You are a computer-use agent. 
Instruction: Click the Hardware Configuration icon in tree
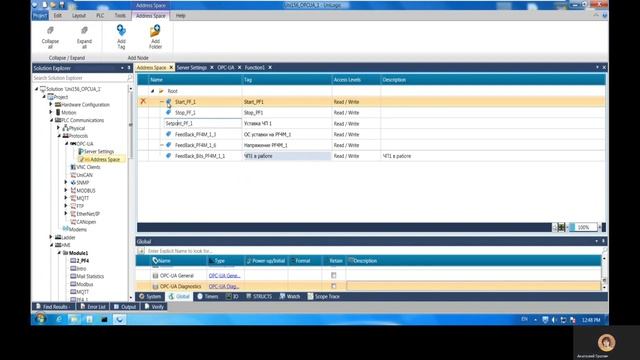pos(58,105)
